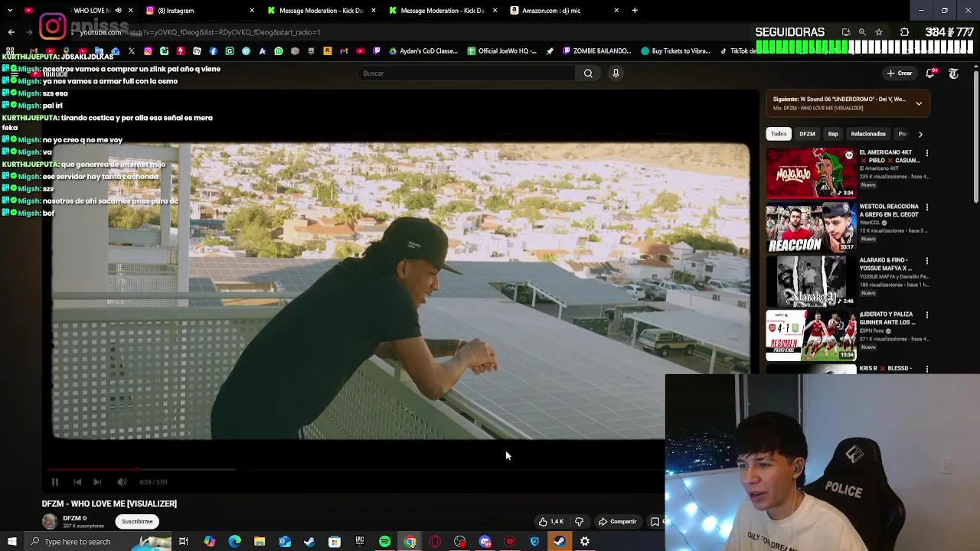Open the video title DFZM - WHO LOVE ME
Image resolution: width=980 pixels, height=551 pixels.
pos(109,504)
